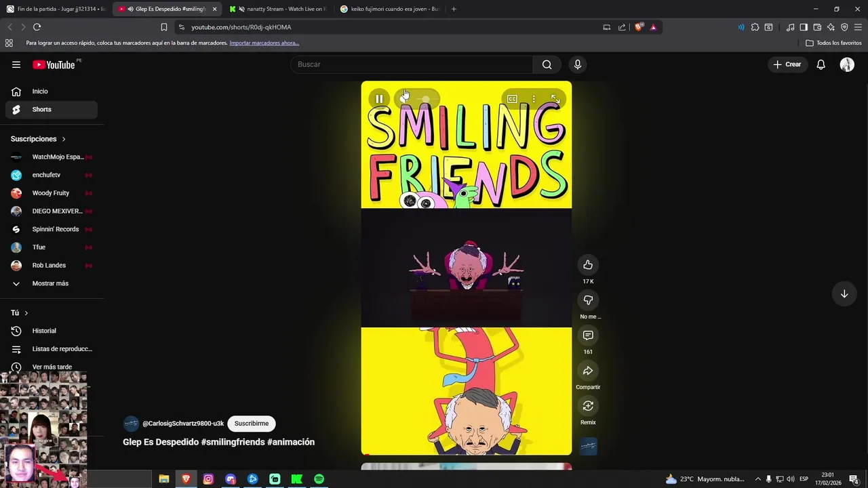Click the Crear button
The height and width of the screenshot is (488, 868).
coord(787,64)
